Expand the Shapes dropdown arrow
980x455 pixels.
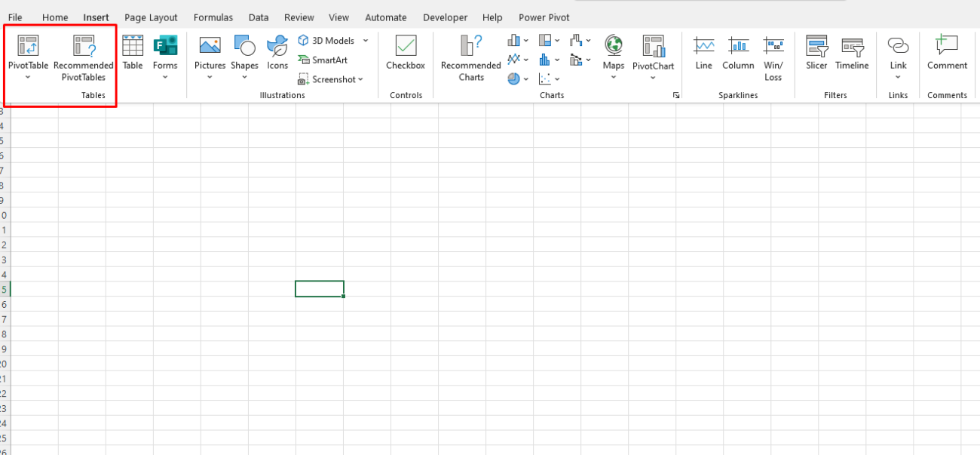point(244,77)
